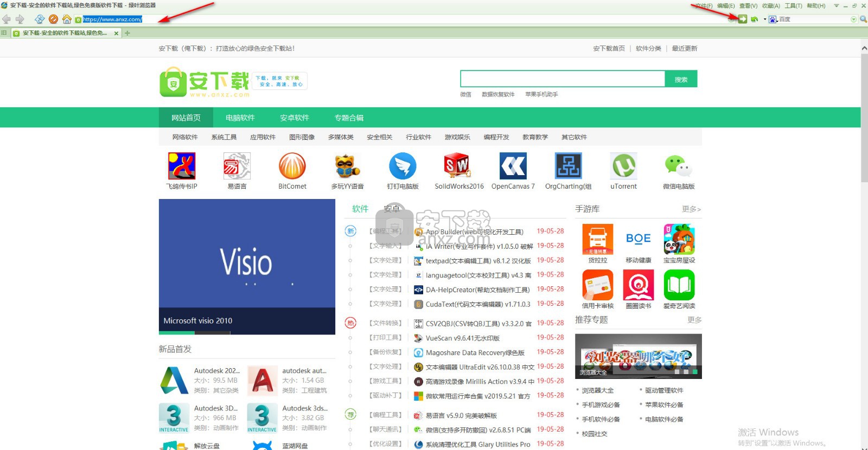Click the OpenCanvas 7 app icon
The image size is (868, 450).
(x=513, y=166)
